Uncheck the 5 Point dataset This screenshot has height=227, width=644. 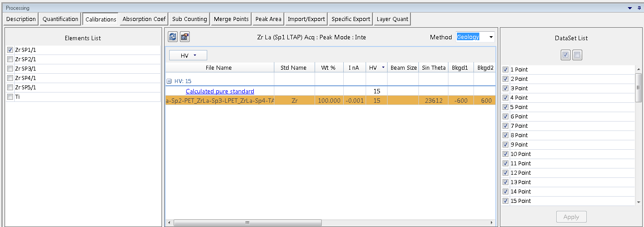click(x=505, y=107)
